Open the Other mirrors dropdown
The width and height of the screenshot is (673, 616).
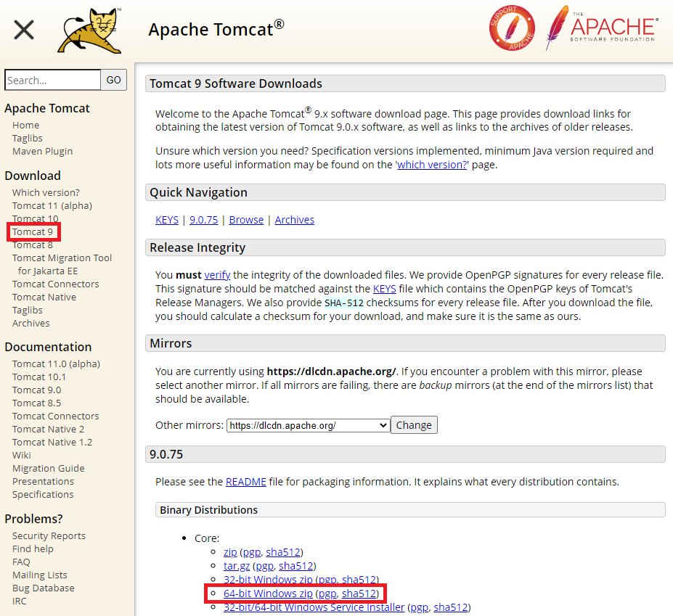tap(308, 425)
